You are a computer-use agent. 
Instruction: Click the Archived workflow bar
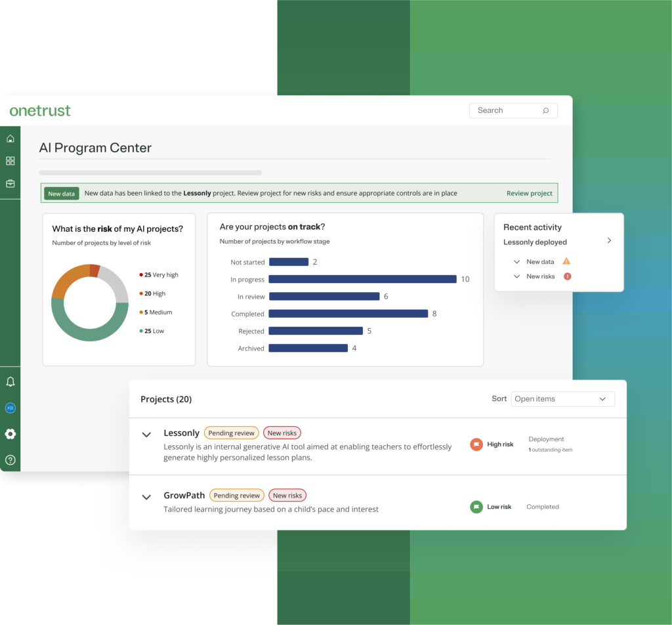308,348
